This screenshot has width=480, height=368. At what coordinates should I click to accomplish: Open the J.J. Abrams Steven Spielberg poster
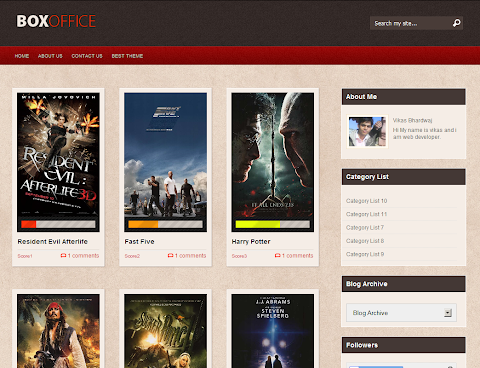click(x=273, y=331)
